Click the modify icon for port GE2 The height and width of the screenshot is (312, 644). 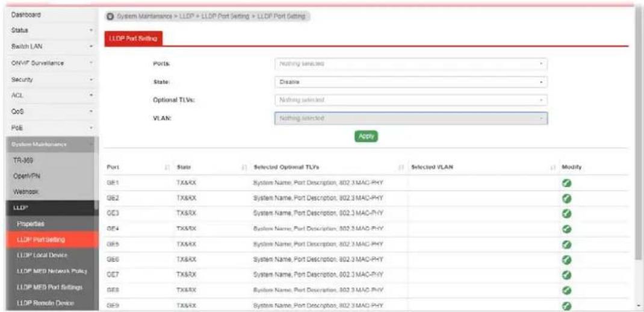[x=566, y=199]
